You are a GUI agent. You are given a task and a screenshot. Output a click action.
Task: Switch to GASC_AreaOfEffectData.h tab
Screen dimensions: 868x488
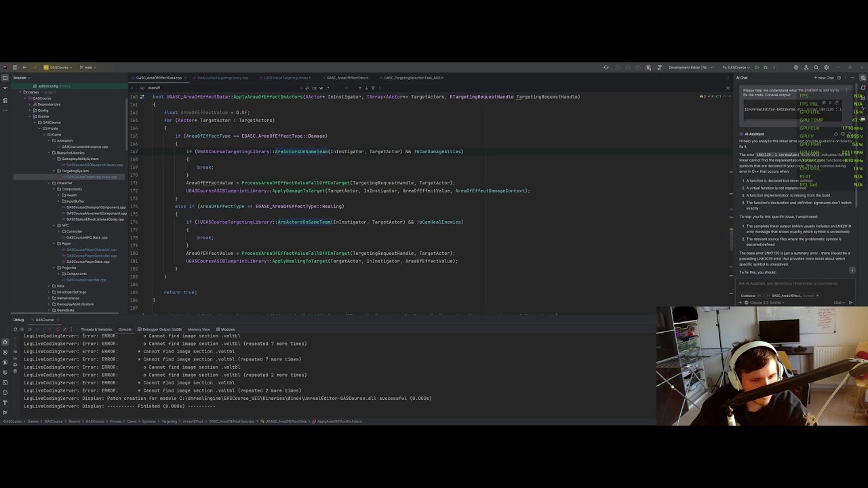(x=347, y=78)
